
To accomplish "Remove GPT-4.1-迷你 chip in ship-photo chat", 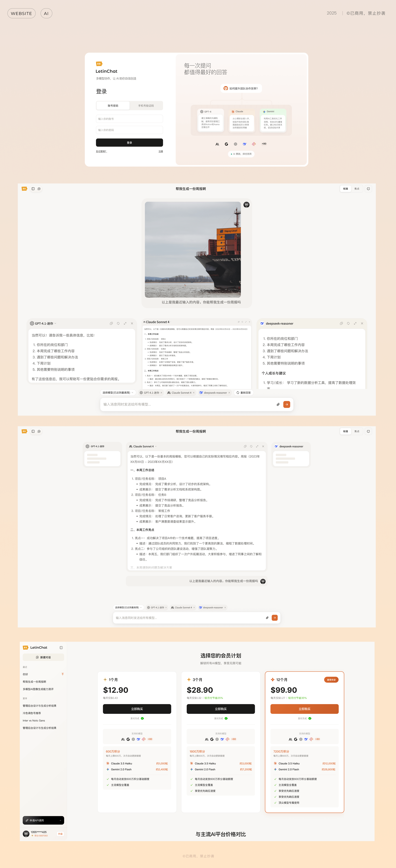I will coord(161,393).
